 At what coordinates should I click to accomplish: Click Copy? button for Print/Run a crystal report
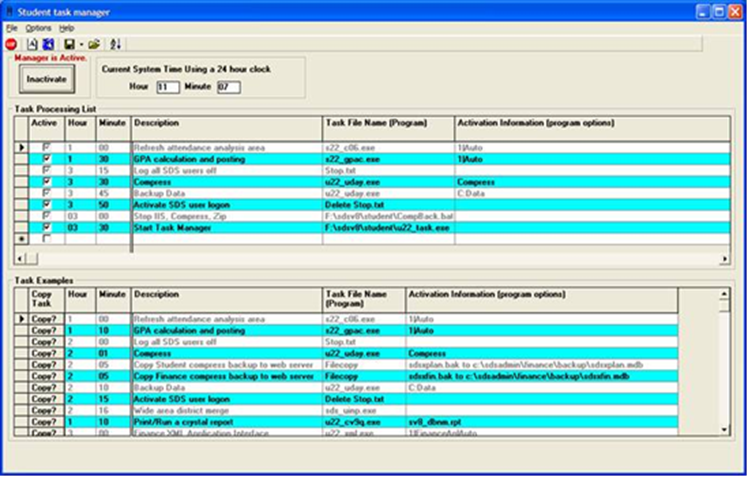pos(42,422)
